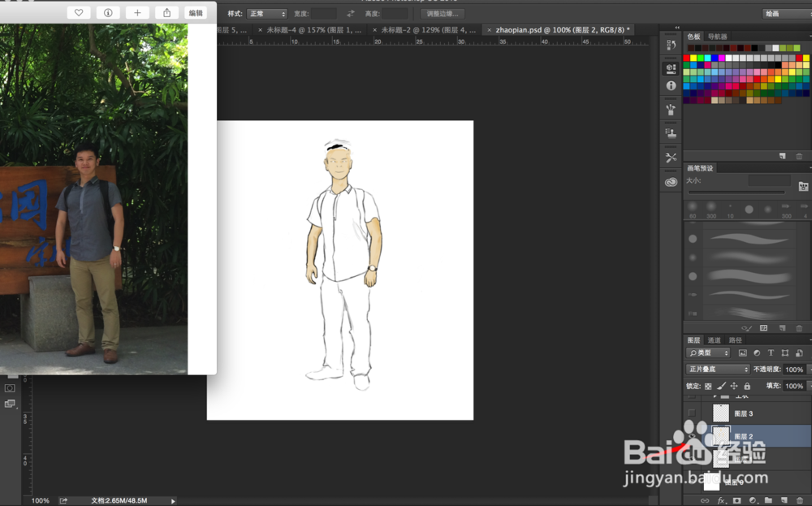The image size is (812, 506).
Task: Open the 样式 dropdown set to 正常
Action: pos(266,14)
